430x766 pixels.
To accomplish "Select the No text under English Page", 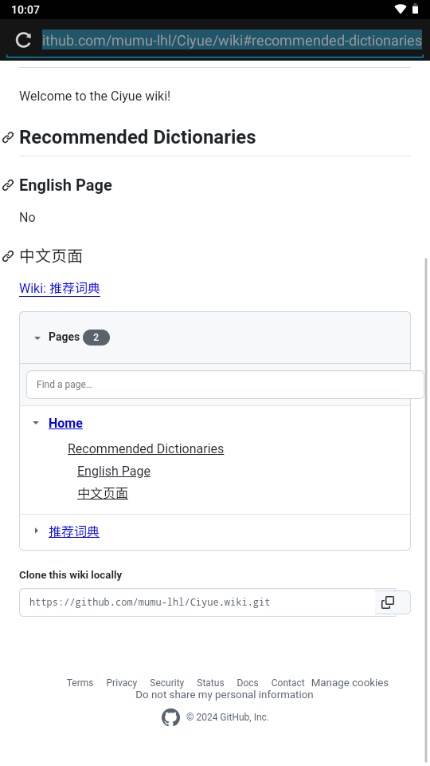I will pos(27,217).
